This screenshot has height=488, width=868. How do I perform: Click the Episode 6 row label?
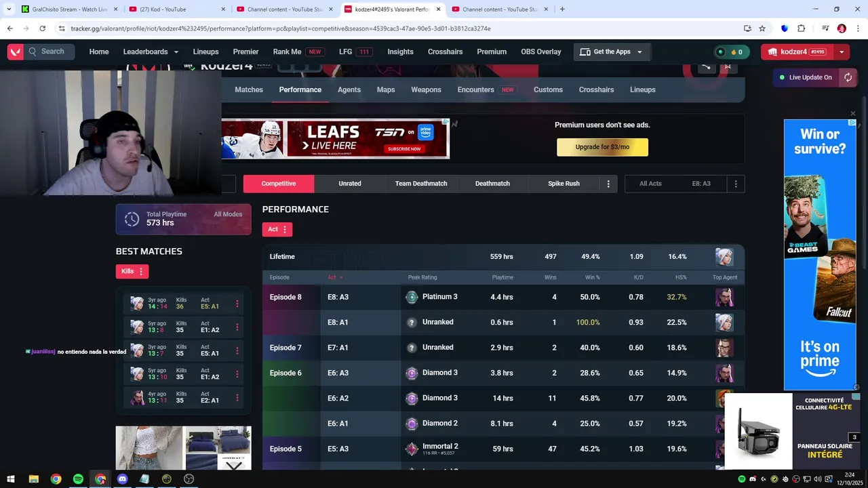[x=285, y=373]
